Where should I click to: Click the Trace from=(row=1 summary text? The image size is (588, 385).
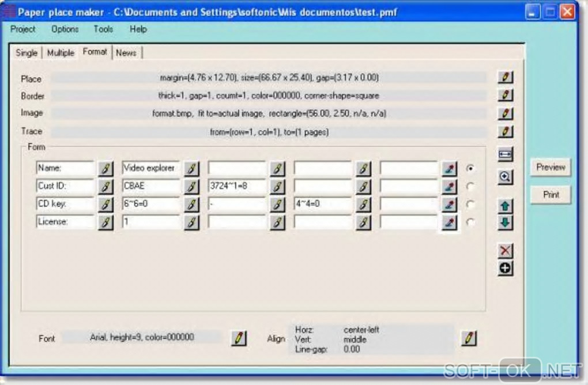[269, 132]
